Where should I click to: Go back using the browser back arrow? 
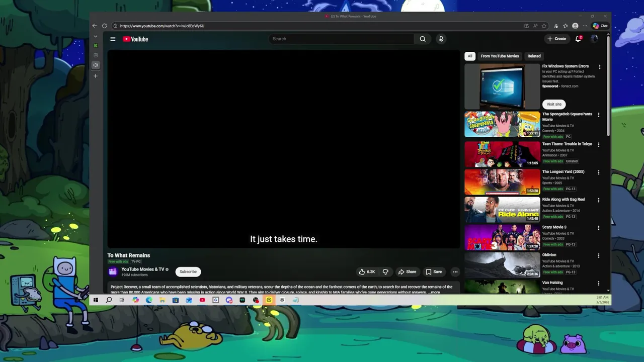pyautogui.click(x=94, y=26)
